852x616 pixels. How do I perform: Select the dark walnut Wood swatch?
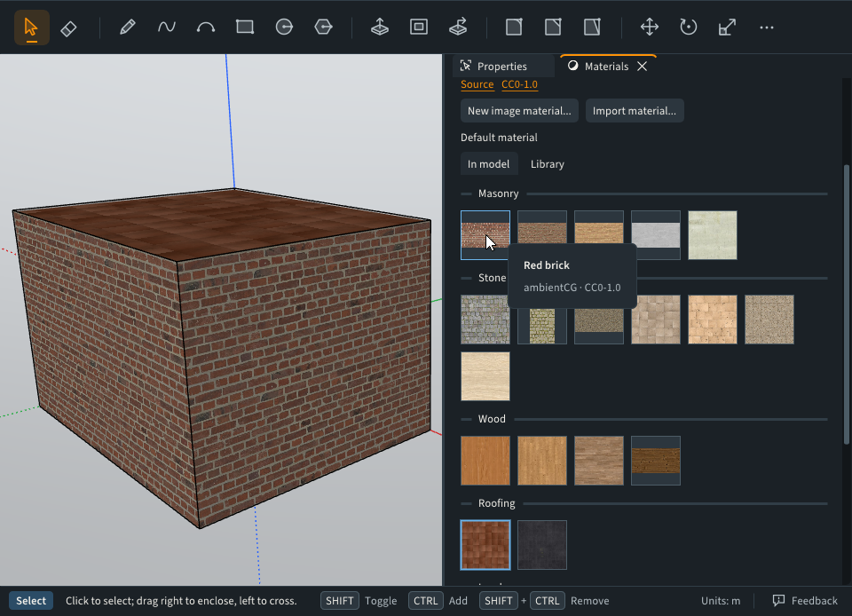[x=656, y=461]
